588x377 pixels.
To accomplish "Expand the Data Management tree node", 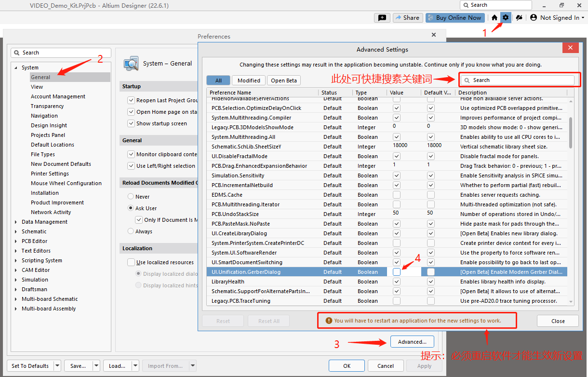I will click(x=16, y=222).
